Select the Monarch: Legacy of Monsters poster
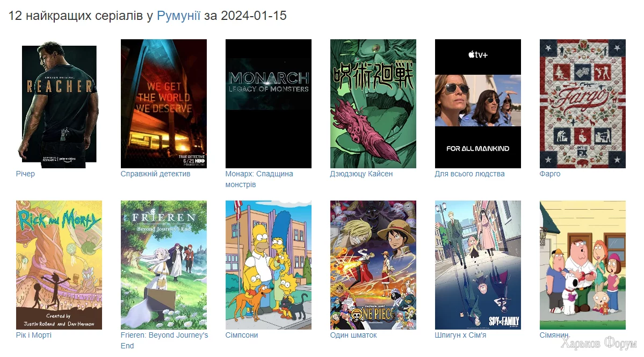Screen dimensions: 644x357 pos(269,104)
